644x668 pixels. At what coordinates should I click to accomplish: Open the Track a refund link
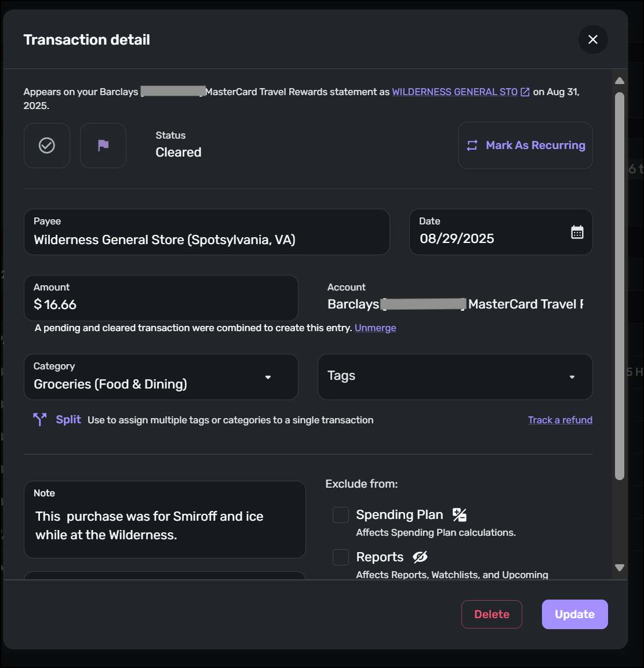click(560, 420)
